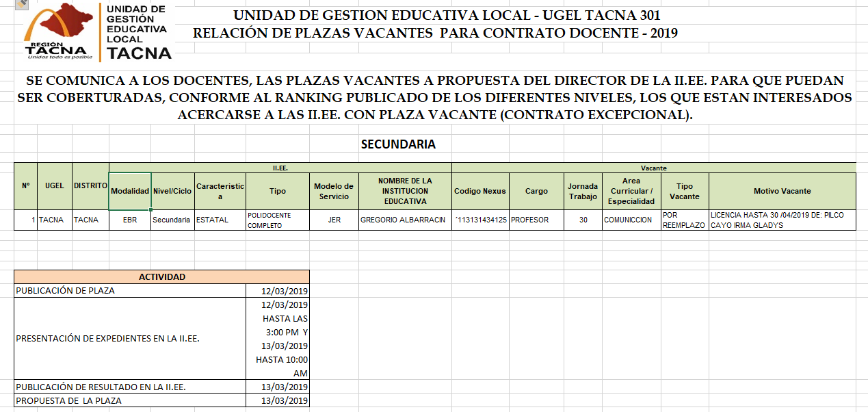Click the jornada value '30' cell
Screen dimensions: 868x412
click(x=583, y=220)
